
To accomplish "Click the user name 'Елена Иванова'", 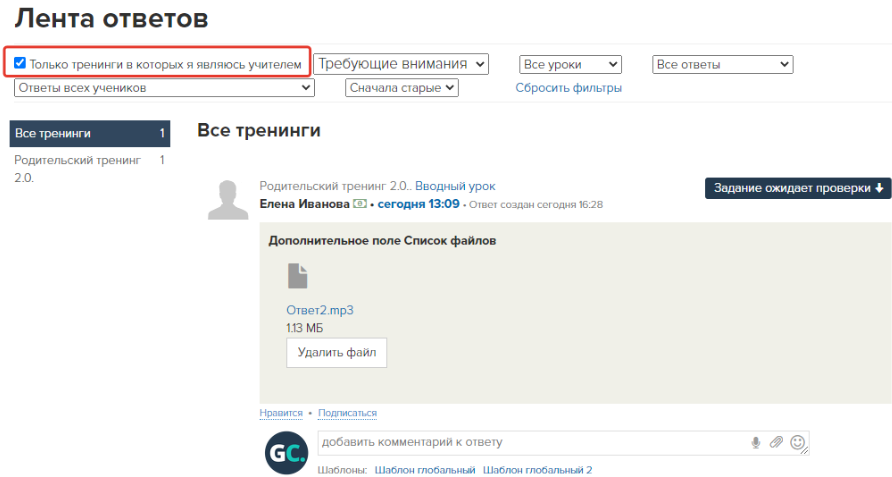I will click(304, 204).
